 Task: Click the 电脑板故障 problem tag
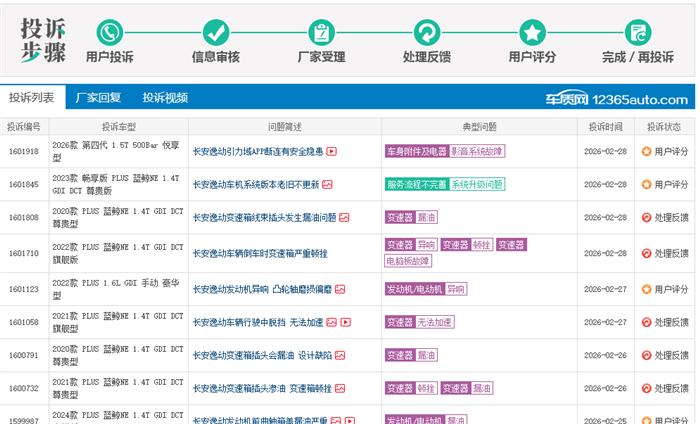pos(408,261)
